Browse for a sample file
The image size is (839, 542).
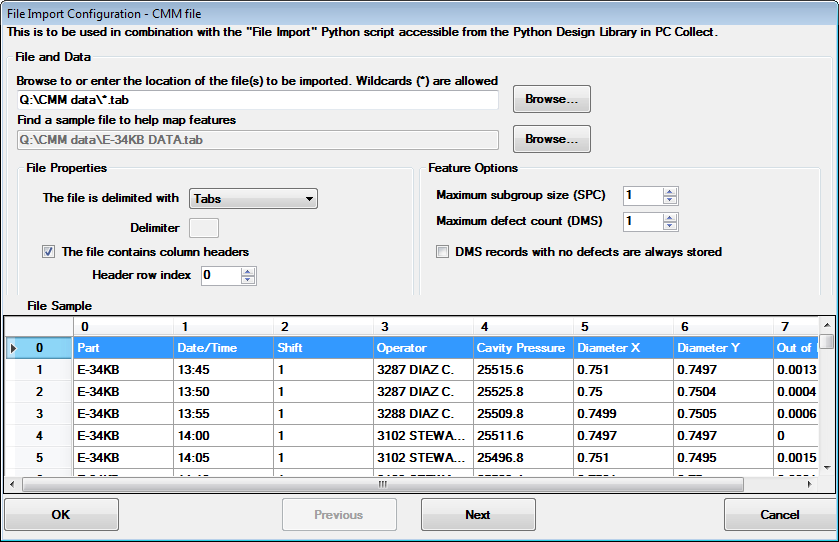551,139
